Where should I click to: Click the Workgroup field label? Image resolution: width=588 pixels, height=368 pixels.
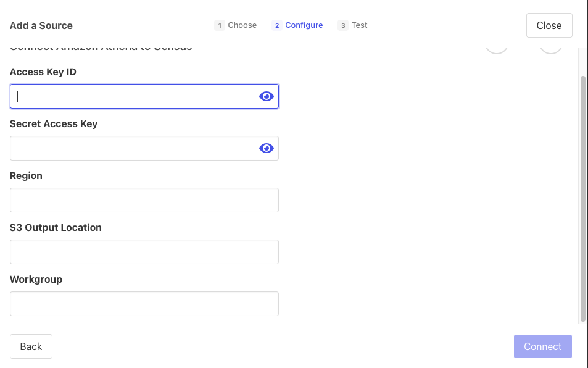click(x=36, y=280)
